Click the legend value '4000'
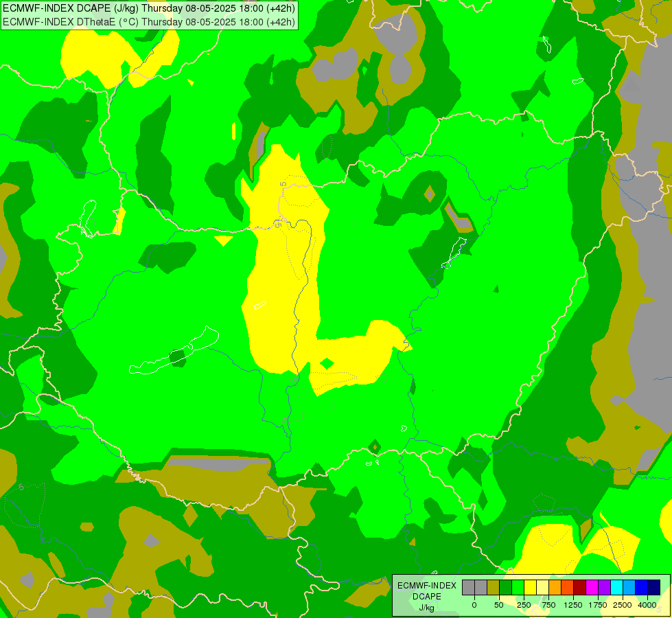This screenshot has width=672, height=618. (x=647, y=605)
